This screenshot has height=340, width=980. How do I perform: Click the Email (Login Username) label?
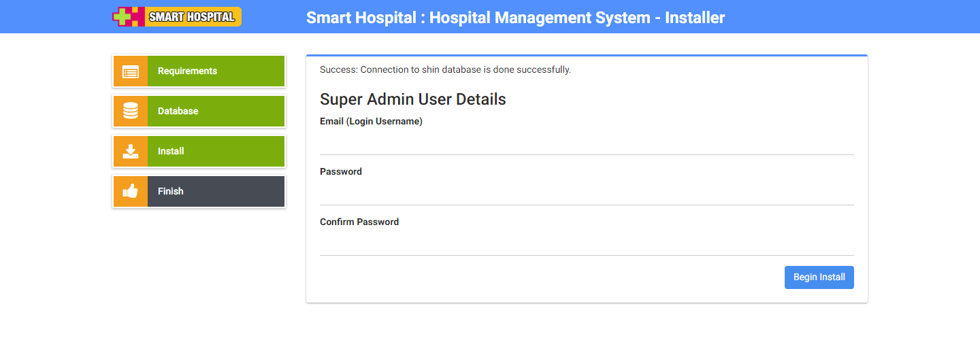[x=371, y=122]
